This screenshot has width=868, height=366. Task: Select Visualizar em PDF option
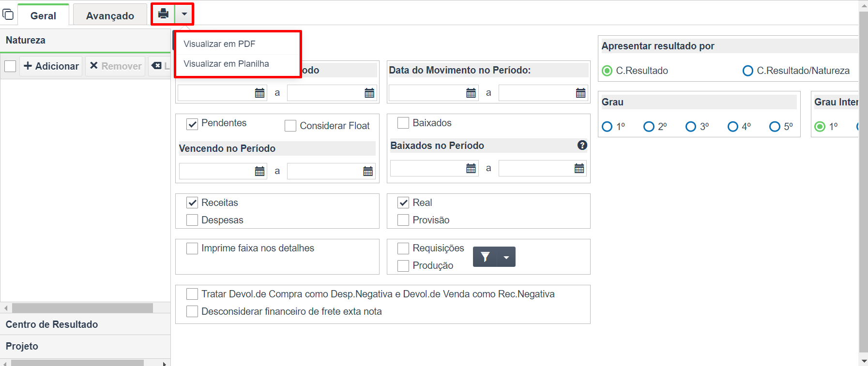tap(219, 44)
